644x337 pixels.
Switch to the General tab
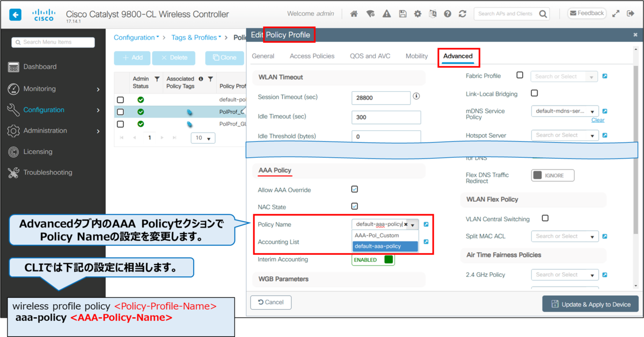pyautogui.click(x=263, y=56)
